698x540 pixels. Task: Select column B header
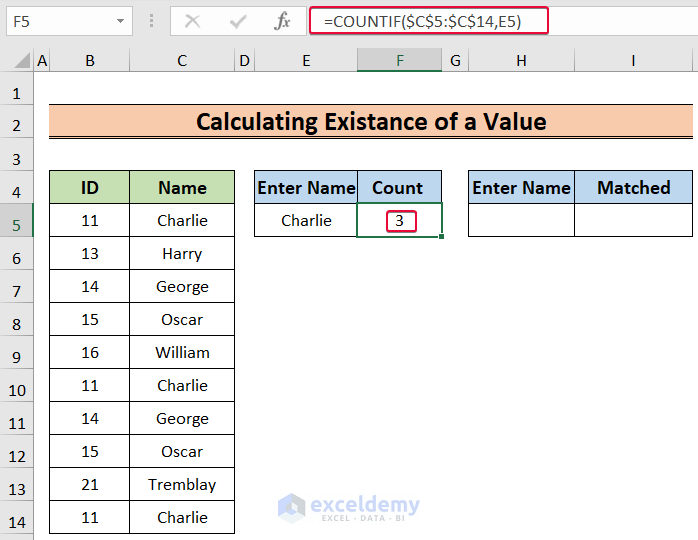point(89,61)
